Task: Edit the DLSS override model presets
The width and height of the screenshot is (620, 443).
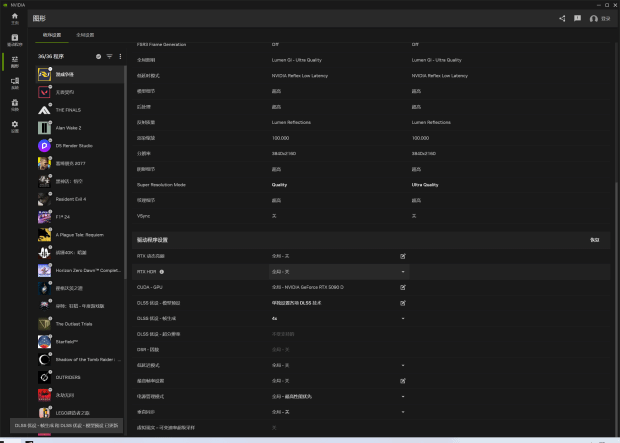Action: 403,303
